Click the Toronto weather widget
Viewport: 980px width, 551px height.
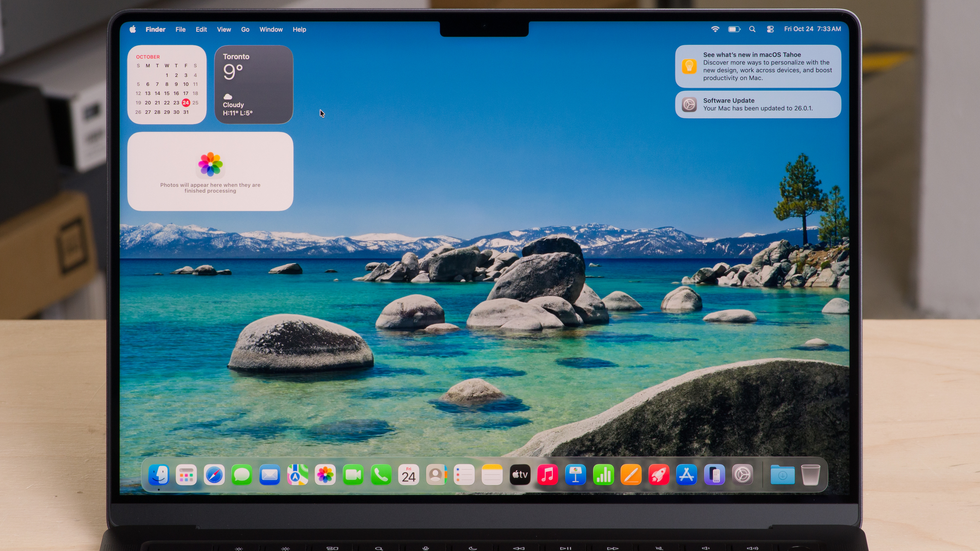click(254, 84)
